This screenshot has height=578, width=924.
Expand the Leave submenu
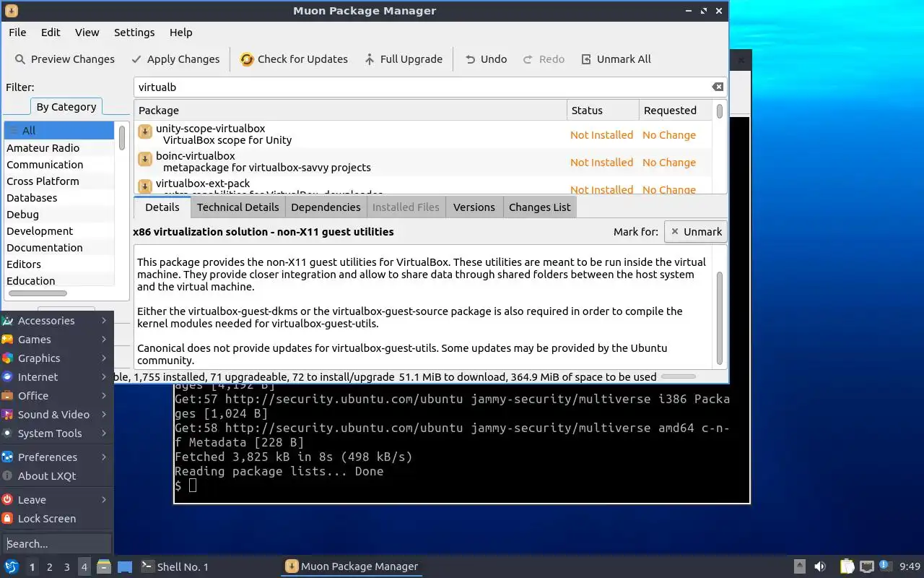coord(56,500)
